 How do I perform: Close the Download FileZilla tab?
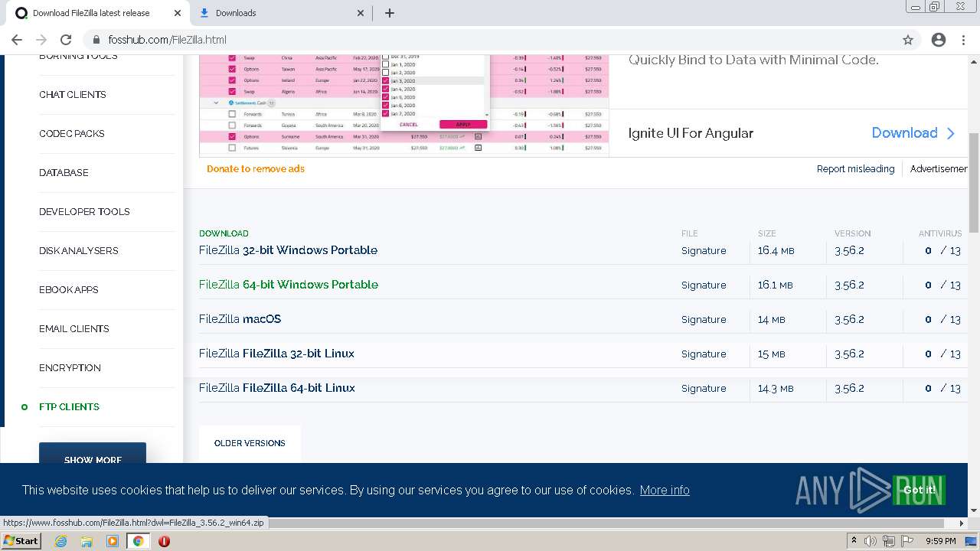[x=178, y=13]
